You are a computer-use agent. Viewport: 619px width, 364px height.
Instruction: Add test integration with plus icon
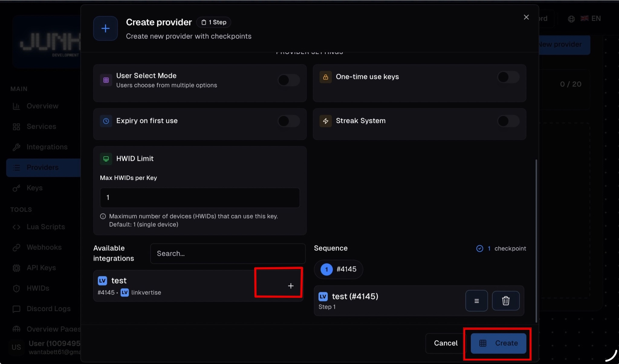290,286
